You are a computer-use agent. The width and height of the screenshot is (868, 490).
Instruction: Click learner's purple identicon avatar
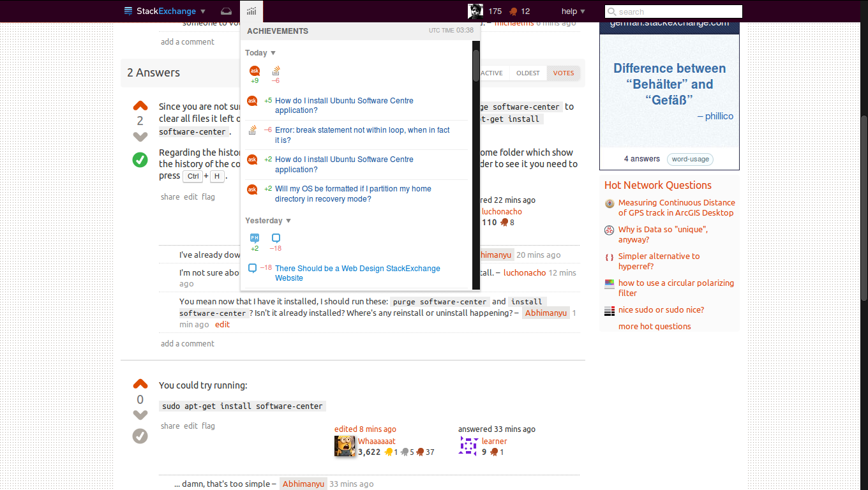tap(468, 446)
